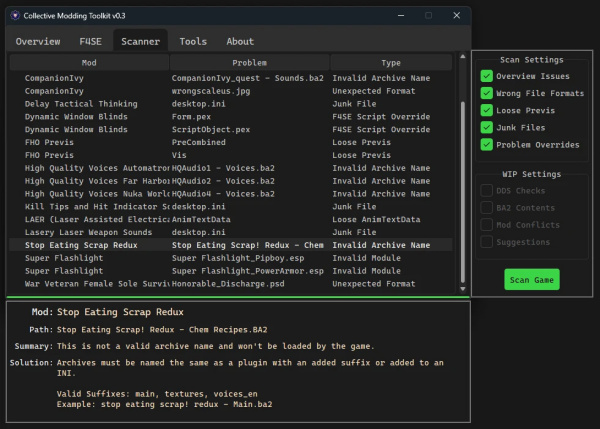This screenshot has height=429, width=600.
Task: Disable the Overview Issues checkbox
Action: tap(487, 76)
